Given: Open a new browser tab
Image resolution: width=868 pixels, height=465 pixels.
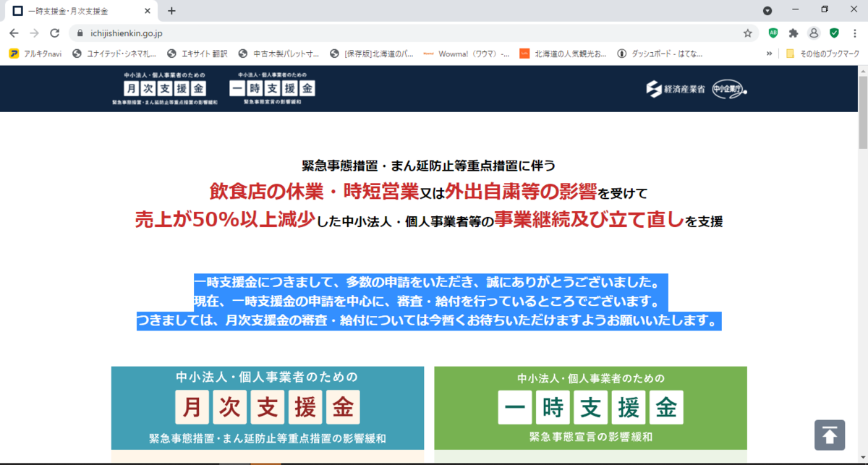Looking at the screenshot, I should (x=171, y=11).
